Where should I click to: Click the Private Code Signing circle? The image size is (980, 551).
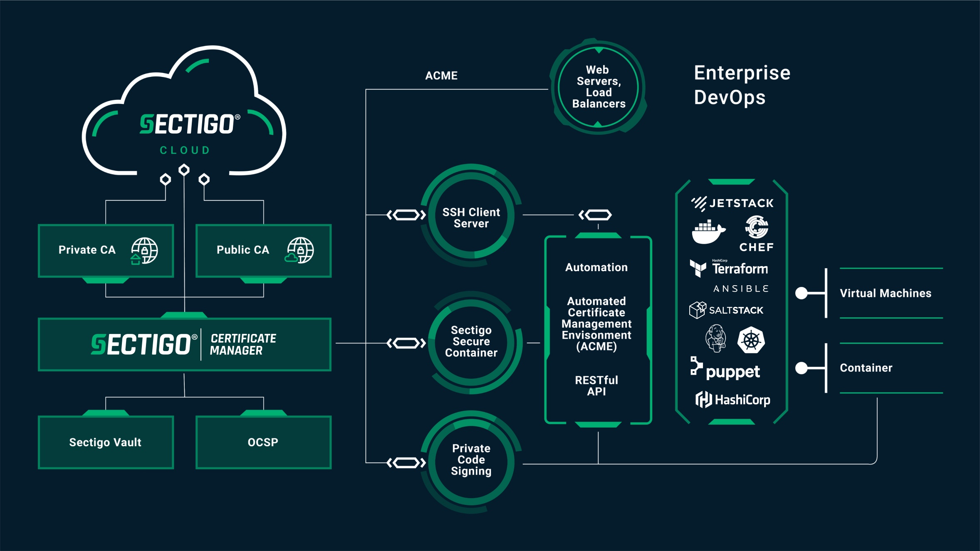click(471, 460)
